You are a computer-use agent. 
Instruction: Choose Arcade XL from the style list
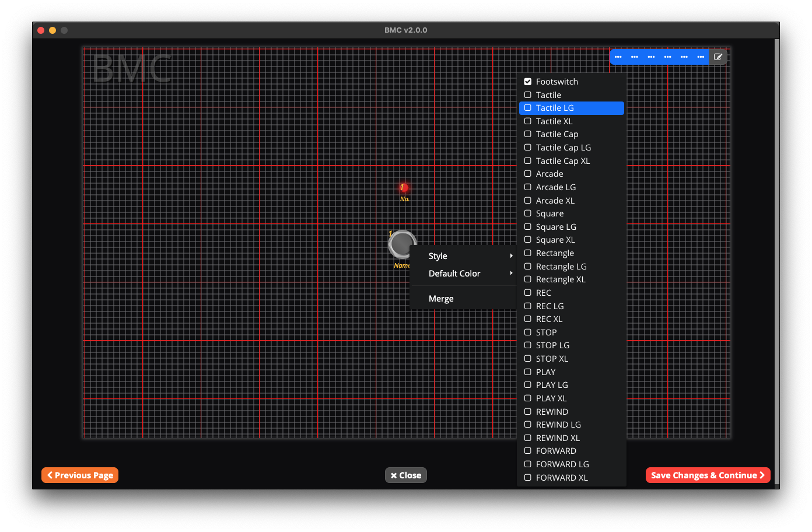572,201
